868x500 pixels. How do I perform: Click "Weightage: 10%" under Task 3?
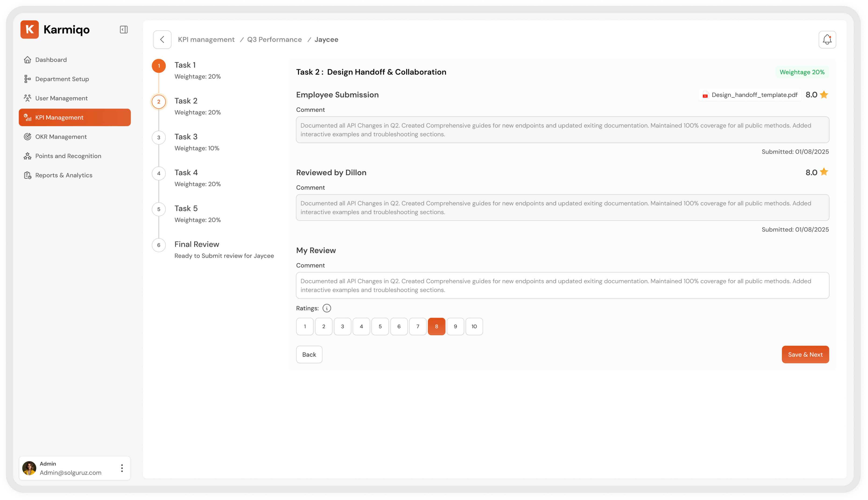(x=197, y=148)
